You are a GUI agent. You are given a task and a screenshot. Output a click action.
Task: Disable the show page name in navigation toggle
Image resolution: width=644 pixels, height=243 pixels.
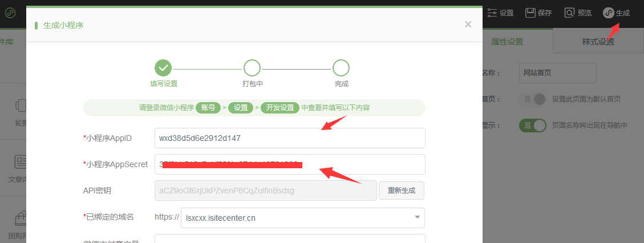[533, 125]
